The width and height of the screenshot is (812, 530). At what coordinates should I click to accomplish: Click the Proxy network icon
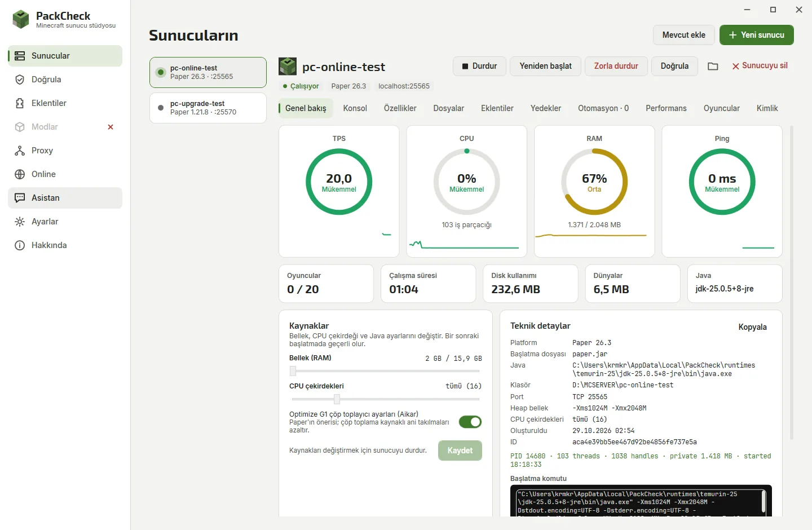(20, 151)
